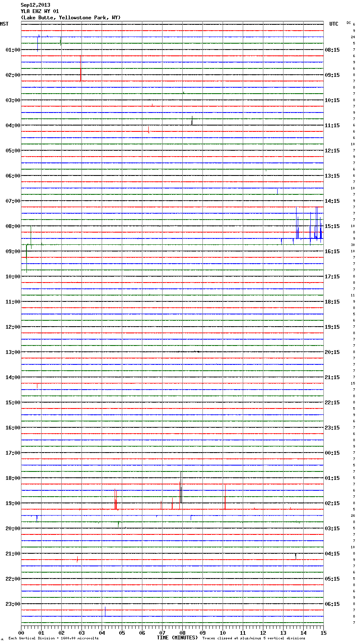Select the 05:00 MST row label
The height and width of the screenshot is (644, 357).
pyautogui.click(x=13, y=151)
